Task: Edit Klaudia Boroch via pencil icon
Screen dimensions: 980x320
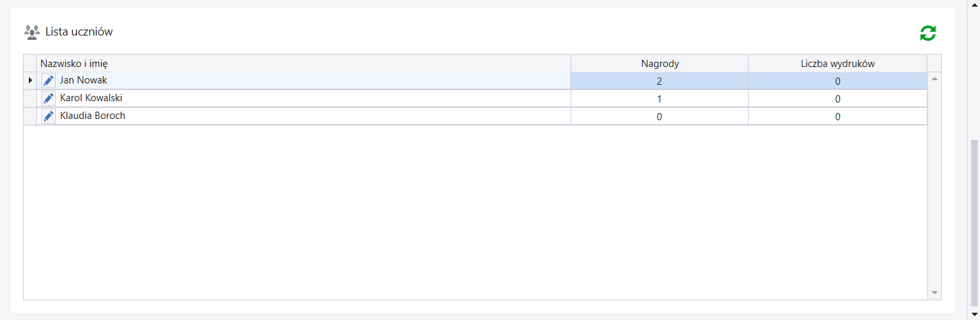Action: tap(49, 116)
